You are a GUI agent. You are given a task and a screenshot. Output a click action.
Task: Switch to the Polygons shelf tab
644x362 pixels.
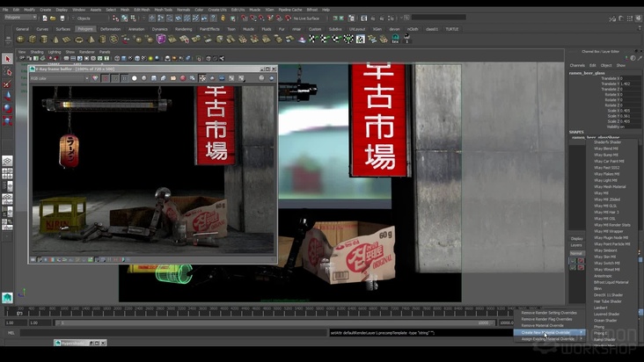point(85,29)
